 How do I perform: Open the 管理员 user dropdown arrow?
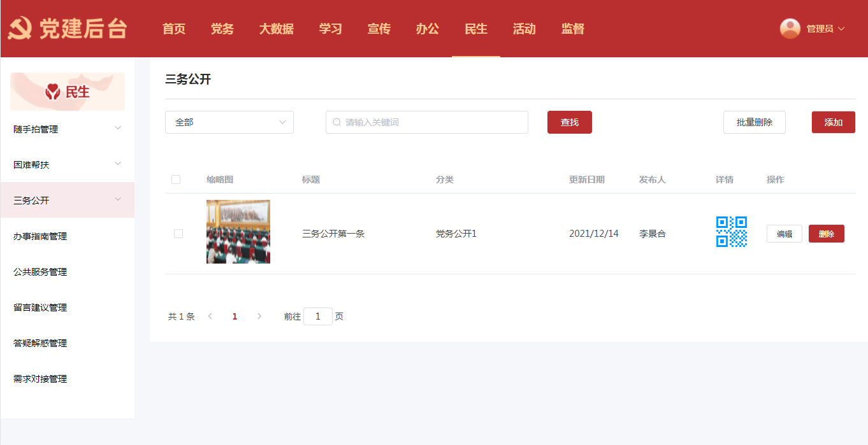(x=841, y=29)
